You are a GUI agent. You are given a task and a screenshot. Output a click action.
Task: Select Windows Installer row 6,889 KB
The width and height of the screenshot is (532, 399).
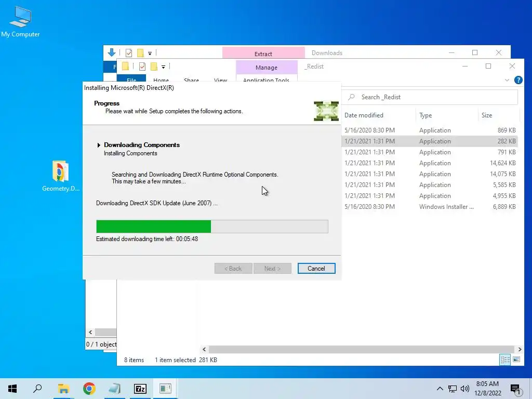tap(430, 207)
